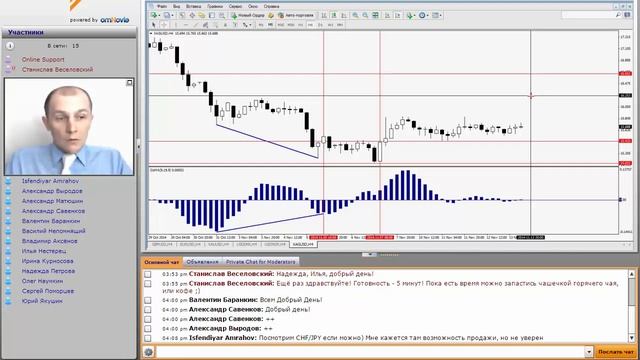Switch chart to line chart mode

[x=344, y=15]
